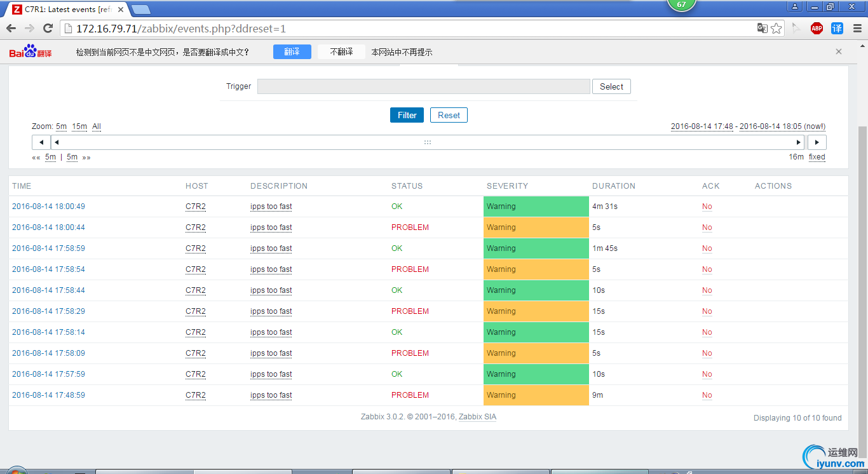Set zoom to 15m
The height and width of the screenshot is (474, 868).
[x=79, y=126]
